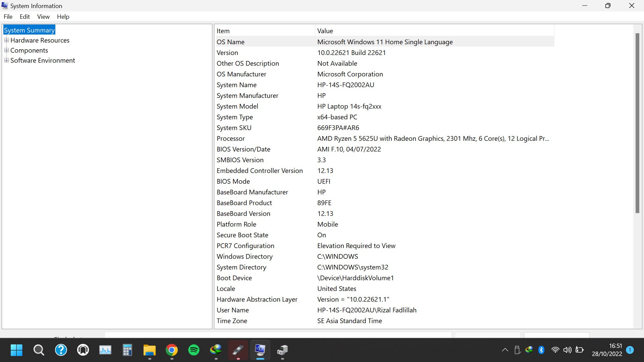Open the Calculator app on taskbar
644x362 pixels.
coord(127,350)
